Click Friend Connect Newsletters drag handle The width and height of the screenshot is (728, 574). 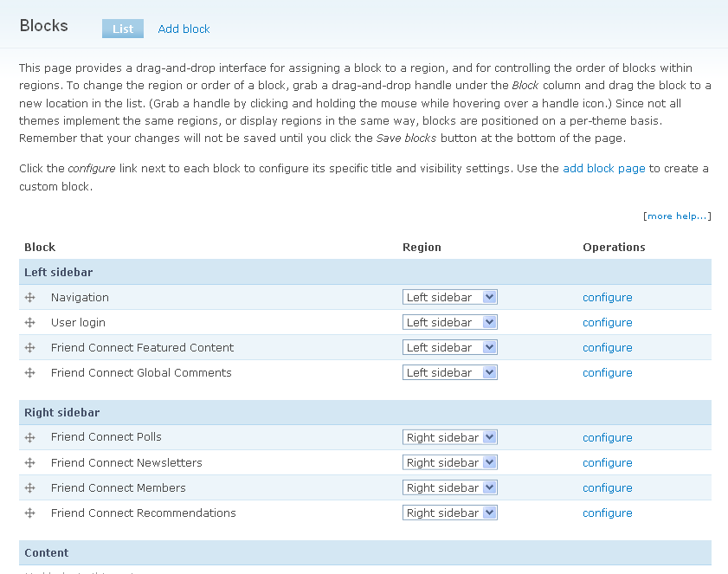(x=29, y=462)
